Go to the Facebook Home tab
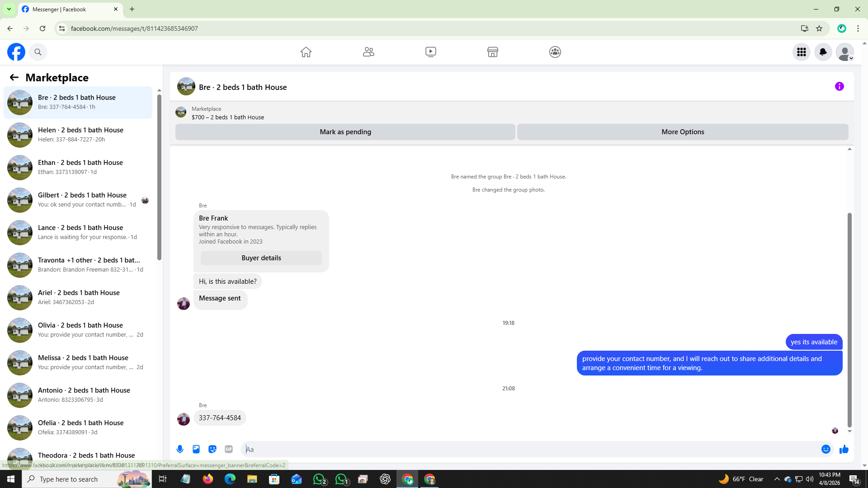This screenshot has width=868, height=488. pyautogui.click(x=306, y=52)
